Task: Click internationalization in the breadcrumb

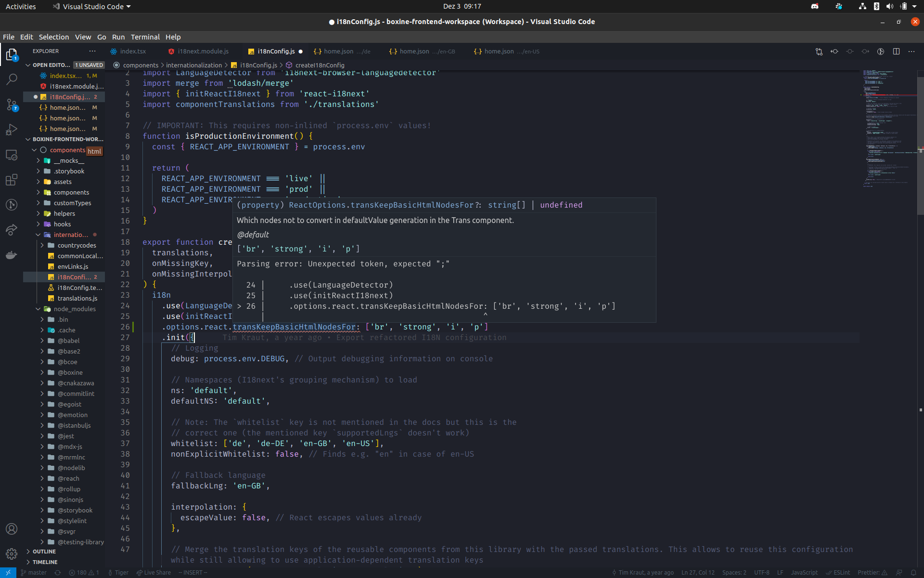Action: click(194, 65)
